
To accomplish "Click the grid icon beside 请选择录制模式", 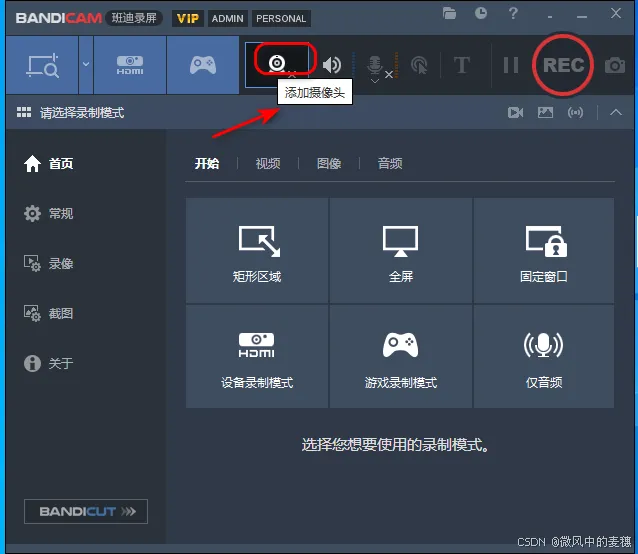I will (24, 112).
